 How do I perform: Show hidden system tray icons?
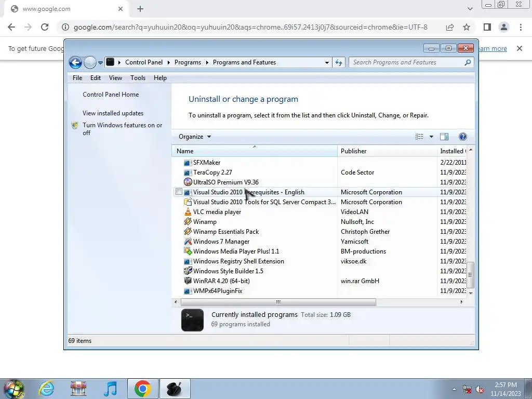(454, 389)
